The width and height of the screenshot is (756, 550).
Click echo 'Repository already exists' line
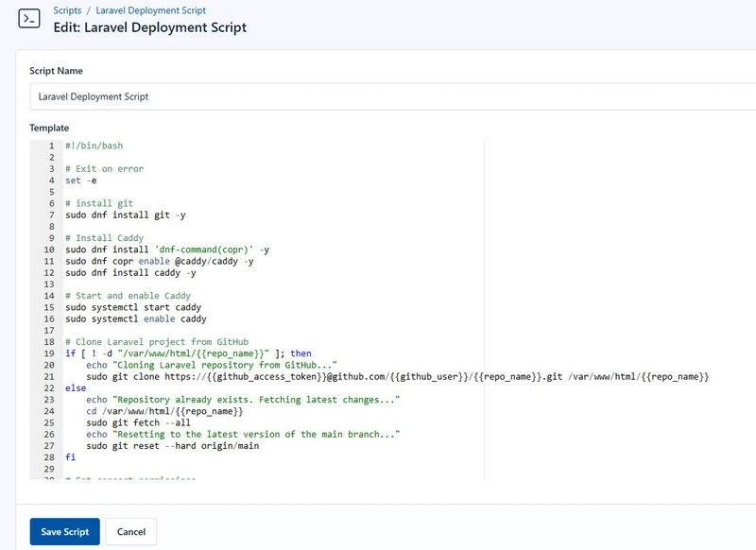pos(243,400)
